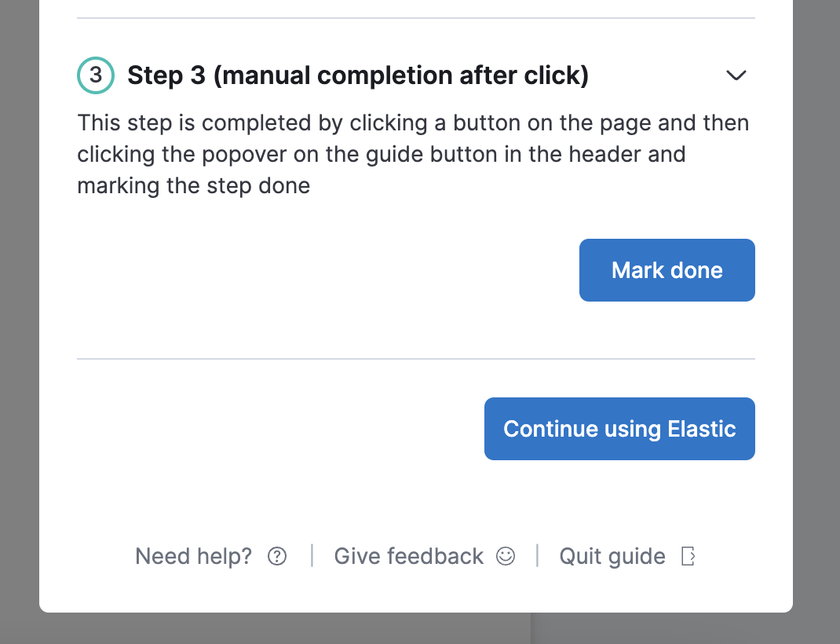Click the smiley face feedback icon
Image resolution: width=840 pixels, height=644 pixels.
(506, 557)
